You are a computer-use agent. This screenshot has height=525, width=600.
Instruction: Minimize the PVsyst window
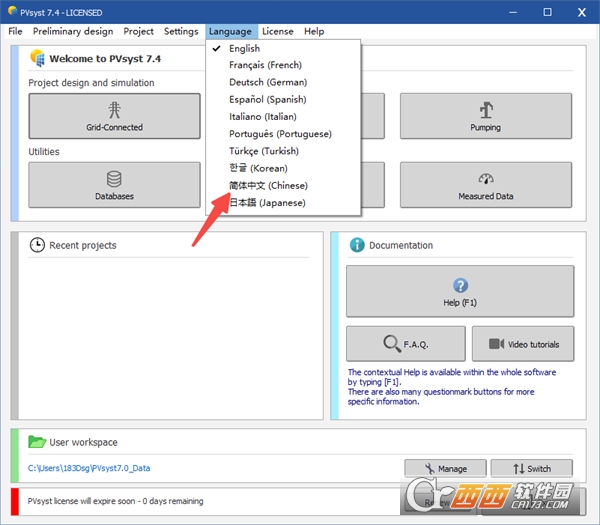pyautogui.click(x=513, y=12)
